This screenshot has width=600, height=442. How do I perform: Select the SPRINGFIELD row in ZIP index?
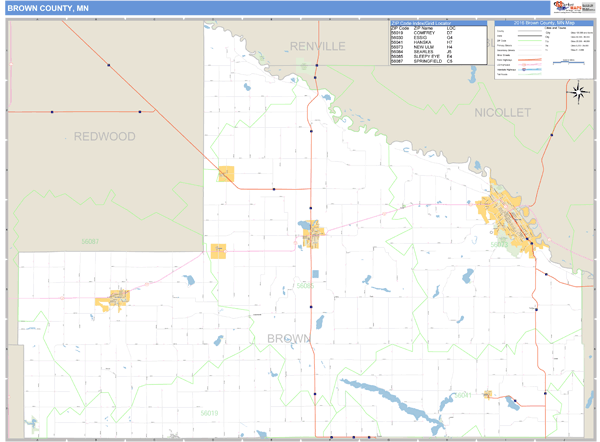(424, 62)
